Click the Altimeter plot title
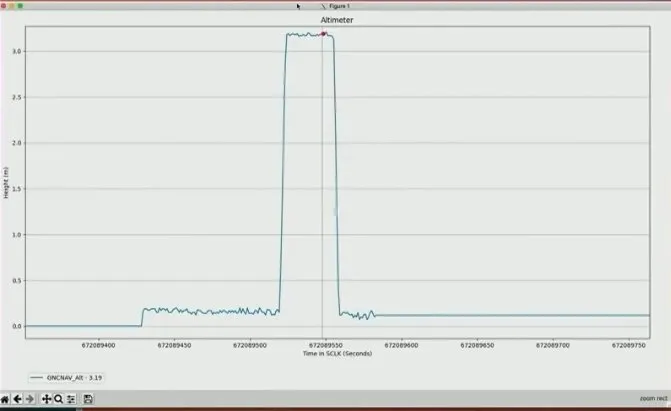 (335, 19)
